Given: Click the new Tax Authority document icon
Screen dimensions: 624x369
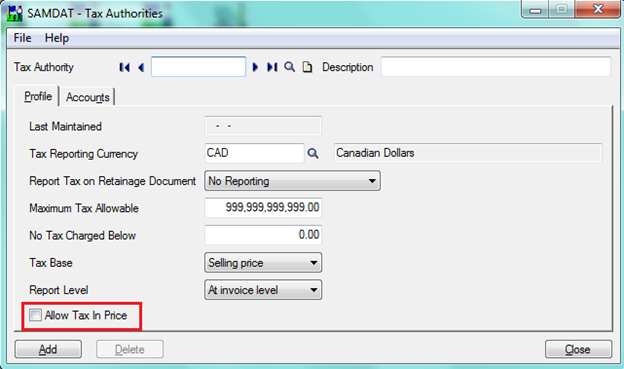Looking at the screenshot, I should click(307, 67).
